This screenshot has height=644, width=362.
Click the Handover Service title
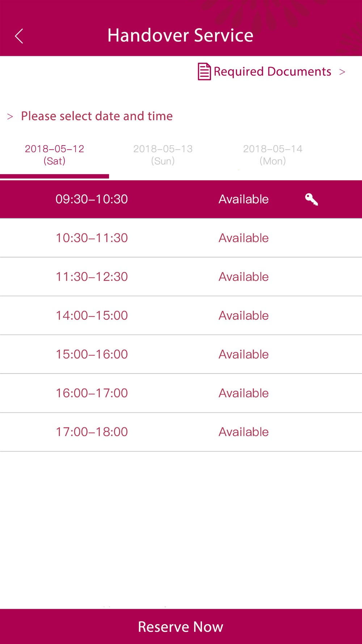tap(180, 35)
